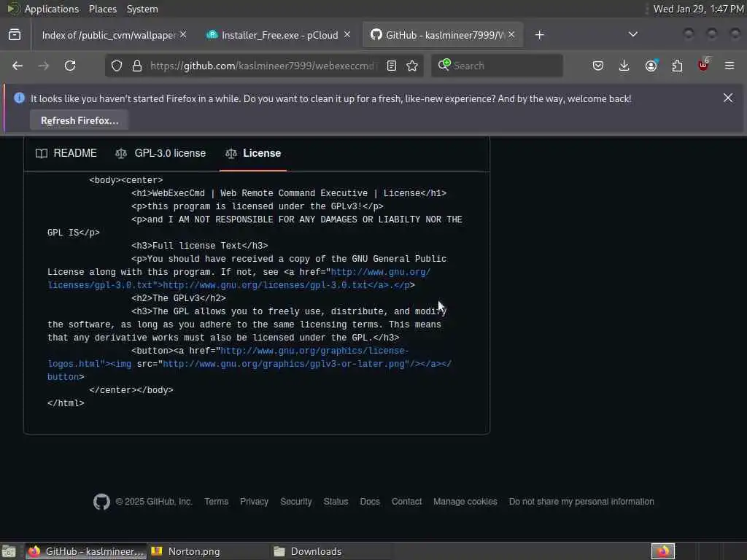
Task: Select the GitHub kaslmineer7999 browser tab
Action: pyautogui.click(x=444, y=35)
